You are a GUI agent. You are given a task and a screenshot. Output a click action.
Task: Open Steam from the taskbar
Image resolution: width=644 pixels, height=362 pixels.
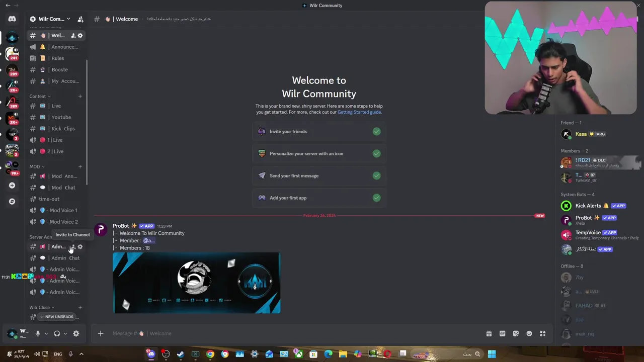pyautogui.click(x=180, y=354)
